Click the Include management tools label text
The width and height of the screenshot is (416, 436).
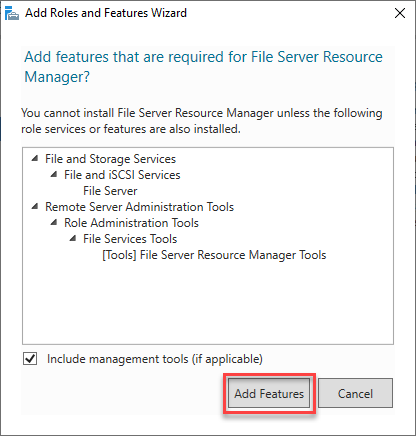pyautogui.click(x=155, y=359)
